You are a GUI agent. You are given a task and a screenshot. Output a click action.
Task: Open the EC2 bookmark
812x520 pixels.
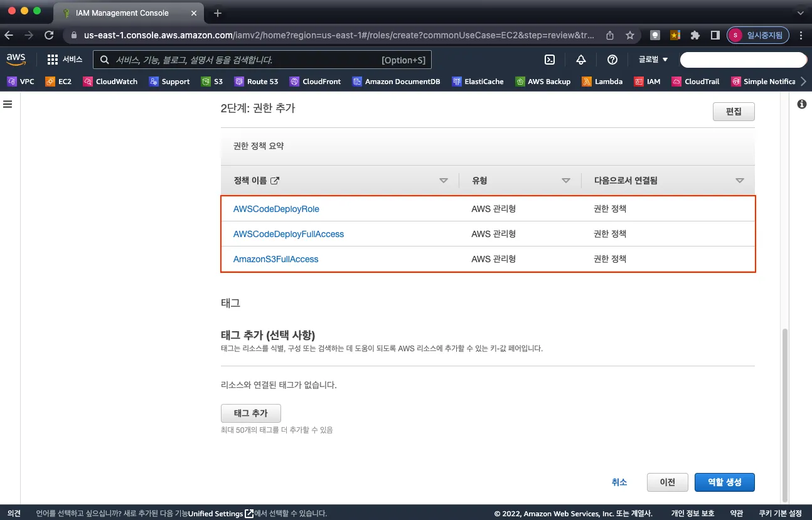pos(58,82)
